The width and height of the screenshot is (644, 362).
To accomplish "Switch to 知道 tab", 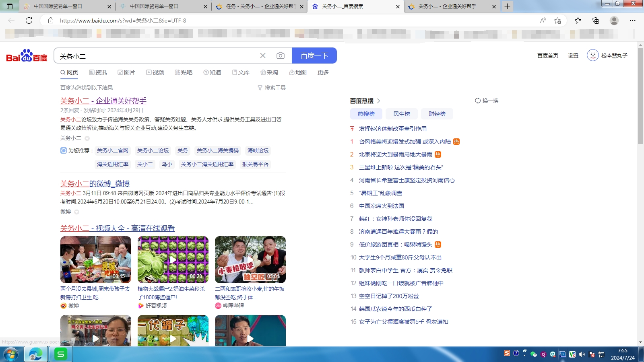I will (x=212, y=72).
